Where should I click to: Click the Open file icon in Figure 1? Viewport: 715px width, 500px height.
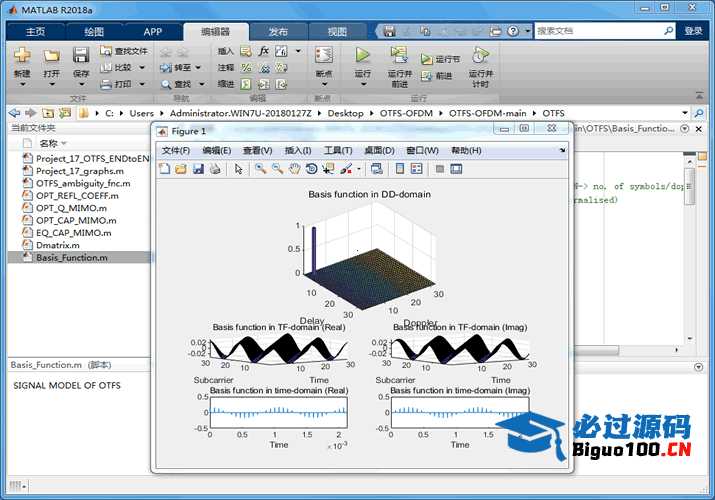tap(181, 169)
